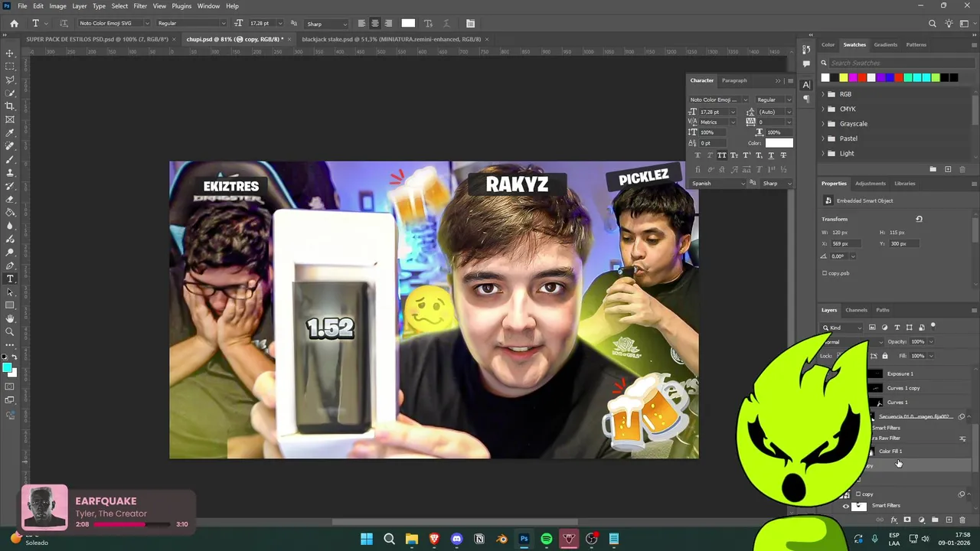Expand the Pastel swatch group
The image size is (980, 551).
823,139
